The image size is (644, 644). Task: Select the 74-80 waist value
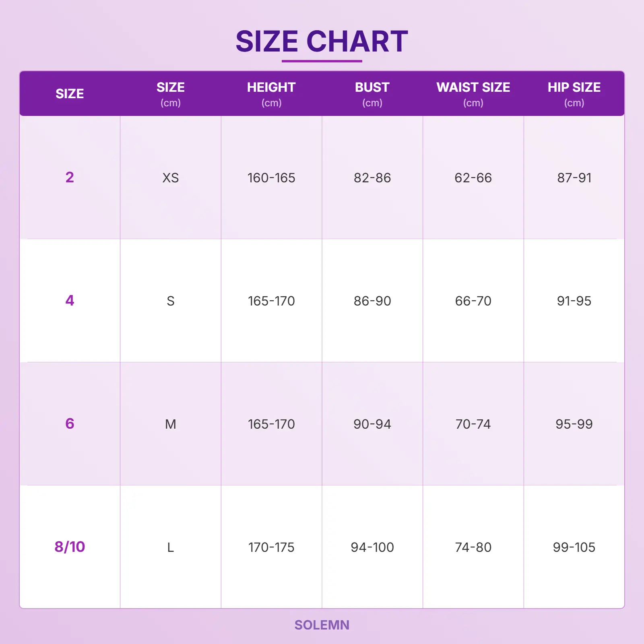click(x=473, y=547)
